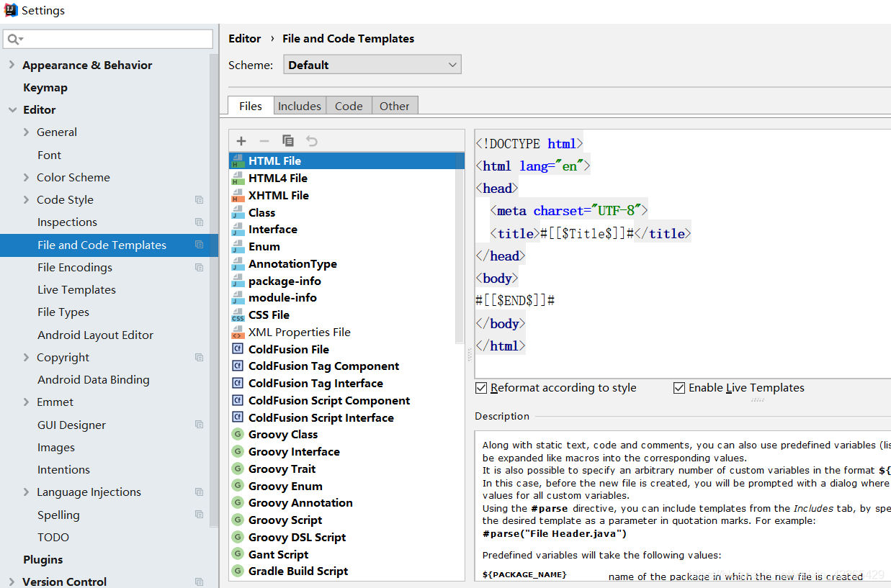Click the CSS File template icon

click(x=238, y=315)
